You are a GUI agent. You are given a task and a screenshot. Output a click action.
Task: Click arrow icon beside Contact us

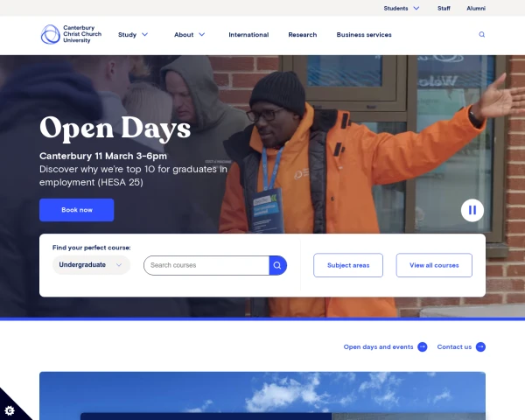(480, 347)
